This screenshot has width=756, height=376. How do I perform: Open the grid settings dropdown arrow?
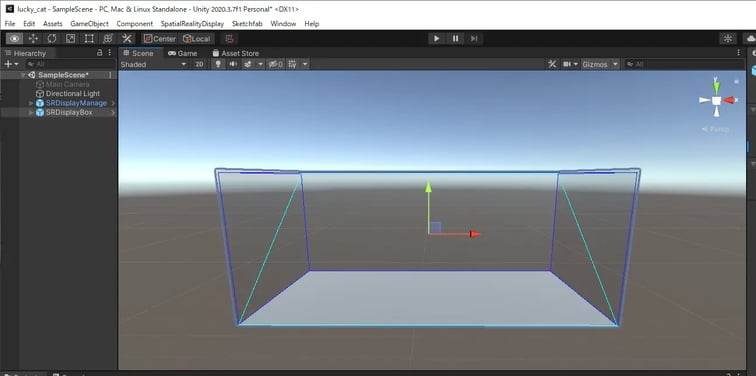coord(305,64)
